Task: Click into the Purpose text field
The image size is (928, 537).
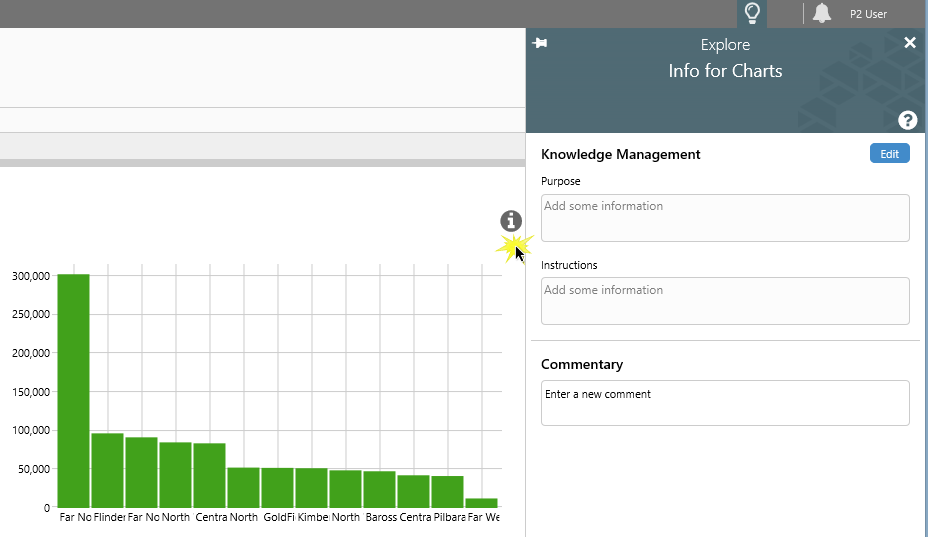Action: tap(724, 217)
